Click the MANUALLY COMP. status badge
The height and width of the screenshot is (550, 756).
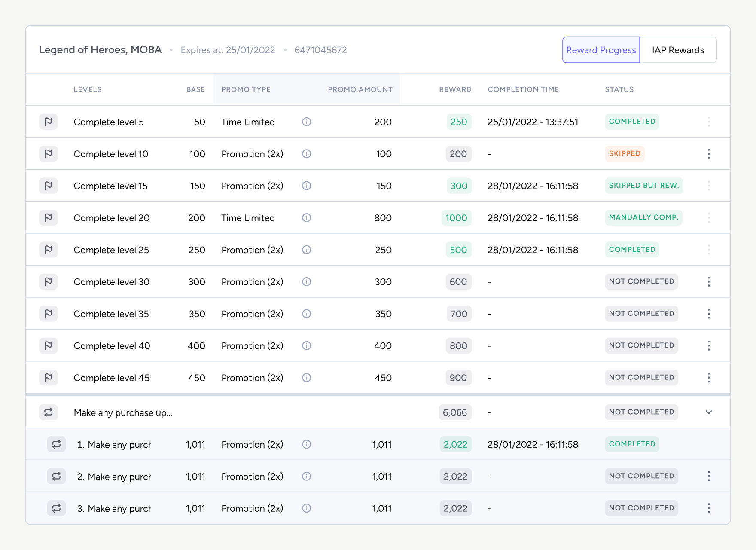643,217
